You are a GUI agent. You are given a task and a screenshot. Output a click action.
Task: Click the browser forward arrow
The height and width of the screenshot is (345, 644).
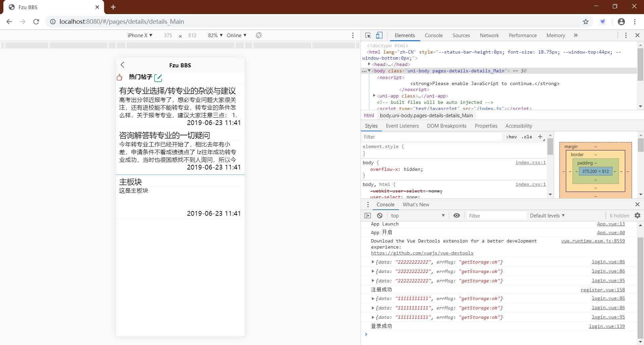pos(22,21)
